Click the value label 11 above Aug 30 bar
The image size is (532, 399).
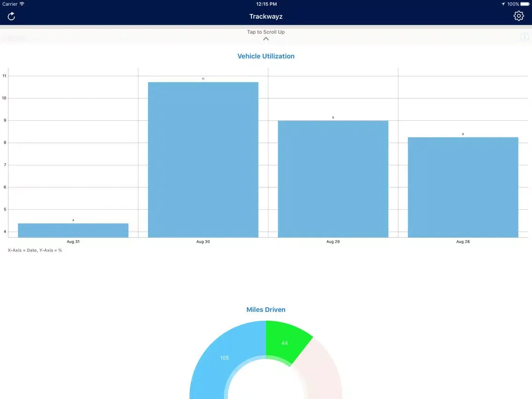pyautogui.click(x=203, y=79)
